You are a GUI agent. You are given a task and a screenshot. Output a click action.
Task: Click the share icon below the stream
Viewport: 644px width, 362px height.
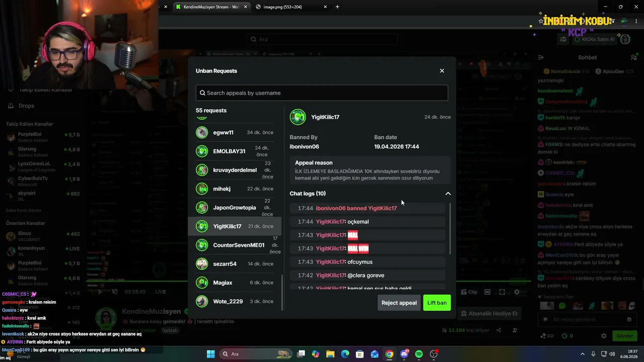click(x=499, y=330)
